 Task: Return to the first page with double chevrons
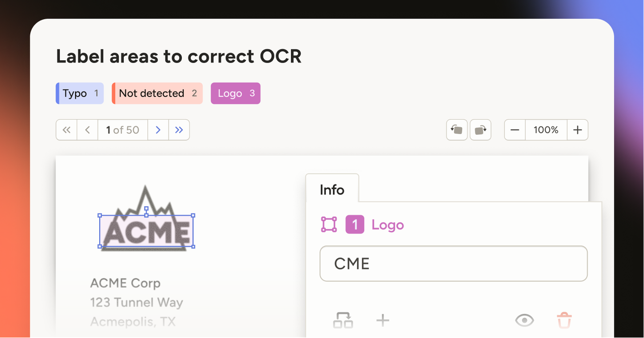tap(66, 129)
